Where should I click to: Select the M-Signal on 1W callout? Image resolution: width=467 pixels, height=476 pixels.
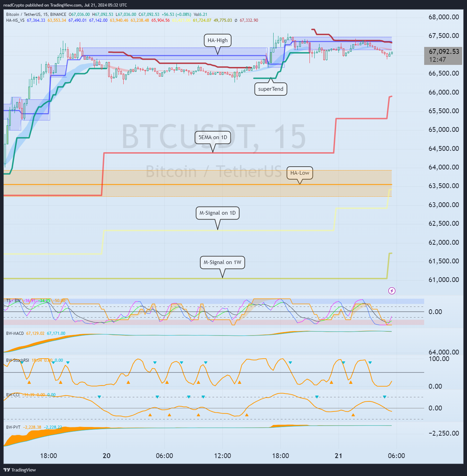(x=222, y=262)
